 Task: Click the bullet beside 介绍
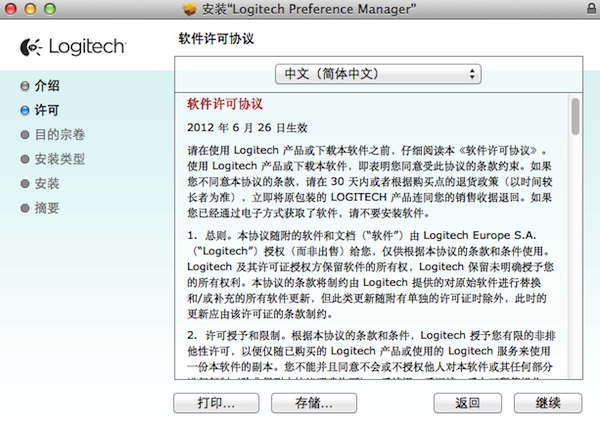[x=25, y=86]
